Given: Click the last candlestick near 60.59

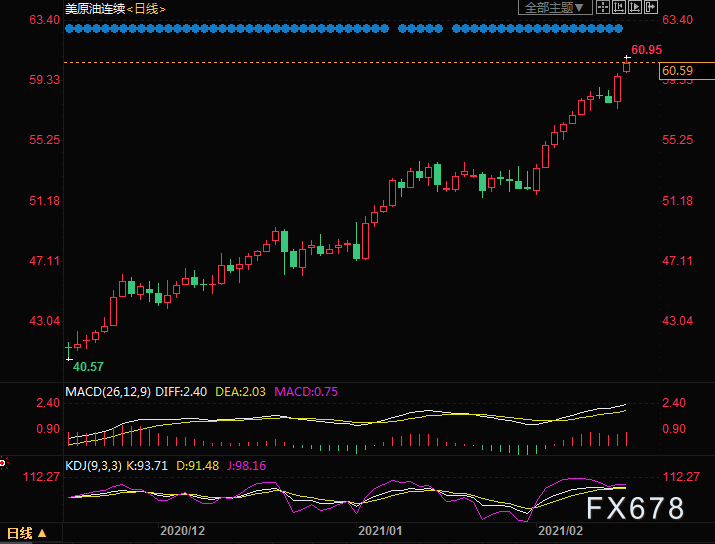Looking at the screenshot, I should pos(627,66).
